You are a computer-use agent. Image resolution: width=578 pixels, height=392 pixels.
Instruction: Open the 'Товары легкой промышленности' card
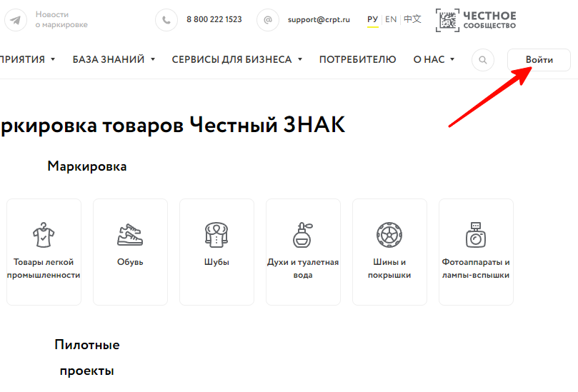coord(44,252)
